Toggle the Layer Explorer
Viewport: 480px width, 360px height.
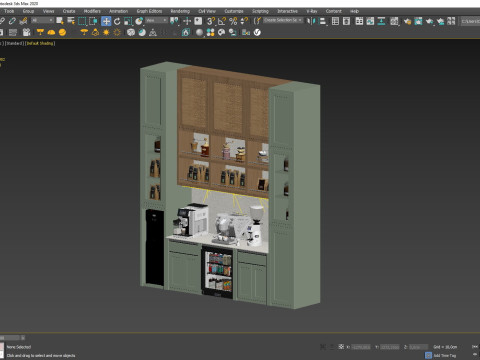[x=346, y=21]
